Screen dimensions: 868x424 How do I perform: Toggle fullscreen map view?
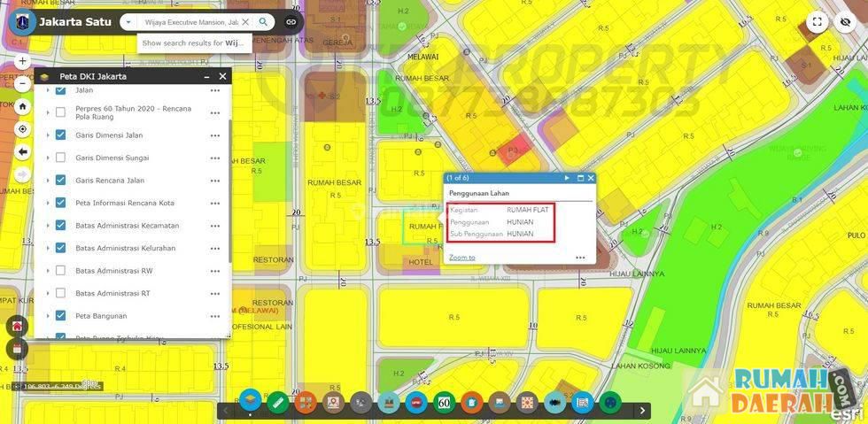818,22
